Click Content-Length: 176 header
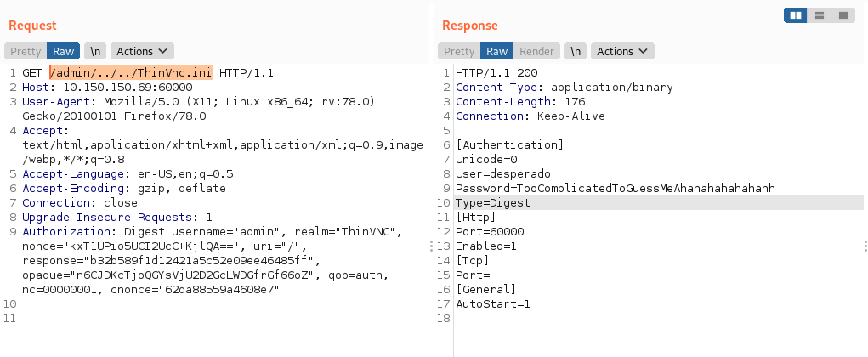 coord(520,101)
